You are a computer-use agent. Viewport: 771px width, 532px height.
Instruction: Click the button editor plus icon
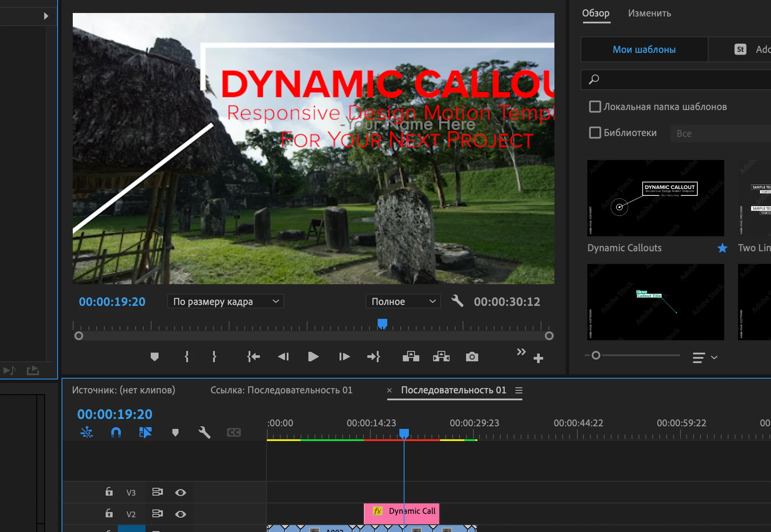[x=538, y=358]
